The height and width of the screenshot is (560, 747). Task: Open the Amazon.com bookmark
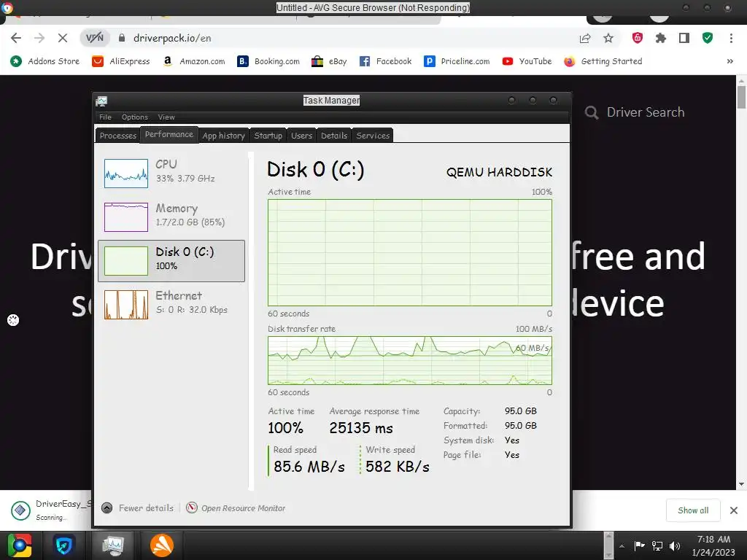click(193, 61)
